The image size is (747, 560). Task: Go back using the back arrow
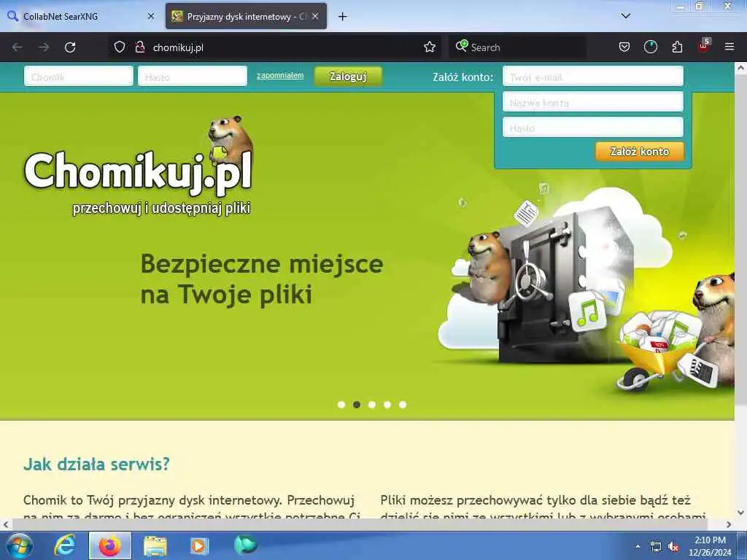[18, 47]
